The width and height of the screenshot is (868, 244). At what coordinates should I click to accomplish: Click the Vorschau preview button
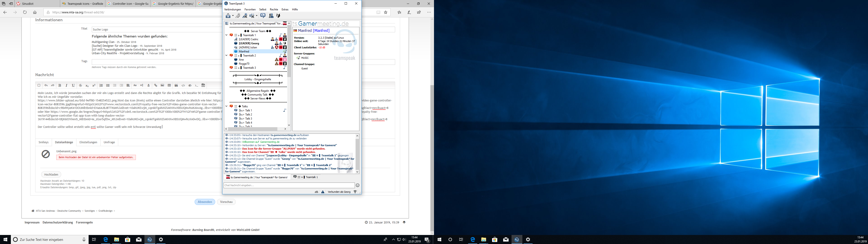click(x=226, y=202)
